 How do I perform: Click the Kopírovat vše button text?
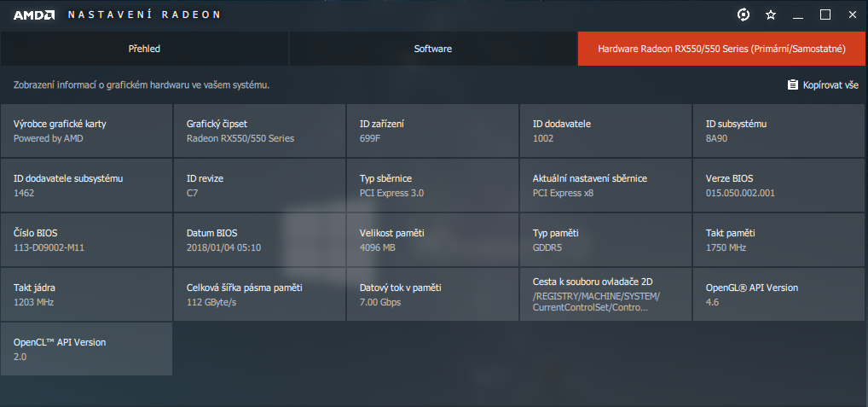point(830,84)
